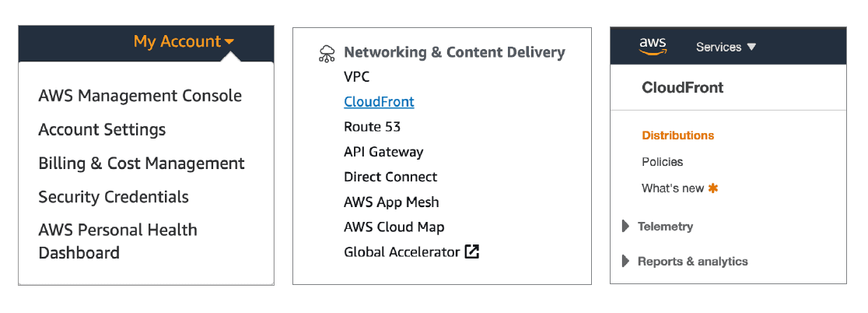The height and width of the screenshot is (313, 868).
Task: Open the Services dropdown menu
Action: [726, 47]
